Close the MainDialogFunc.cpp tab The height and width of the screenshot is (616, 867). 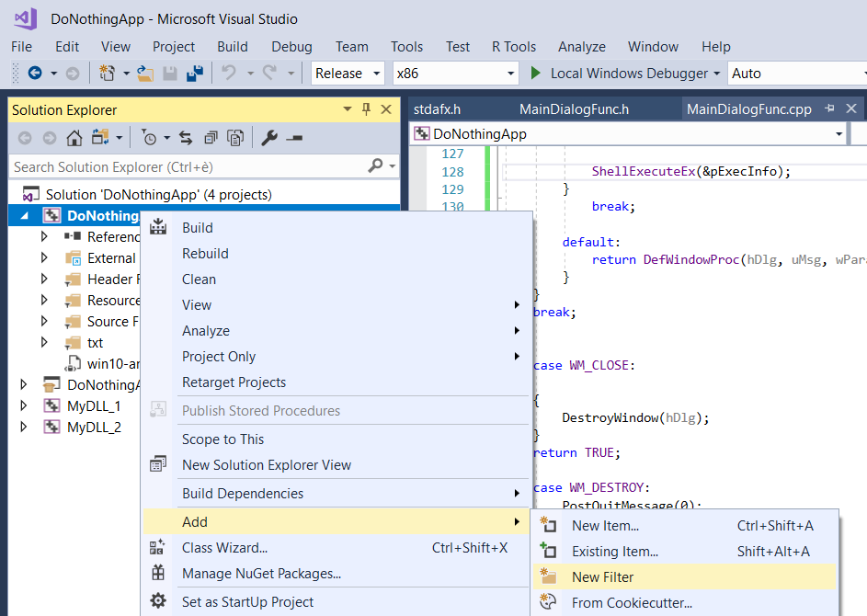click(x=851, y=108)
